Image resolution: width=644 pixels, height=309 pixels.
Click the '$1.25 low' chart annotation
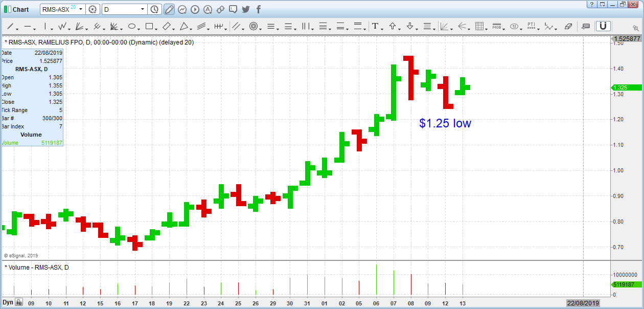click(x=445, y=123)
